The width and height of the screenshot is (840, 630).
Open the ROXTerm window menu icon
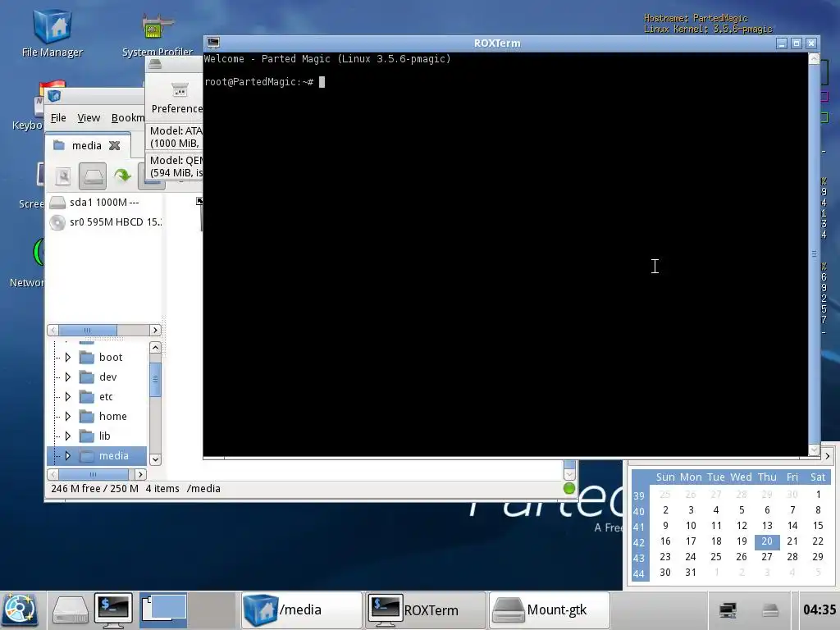click(x=213, y=43)
